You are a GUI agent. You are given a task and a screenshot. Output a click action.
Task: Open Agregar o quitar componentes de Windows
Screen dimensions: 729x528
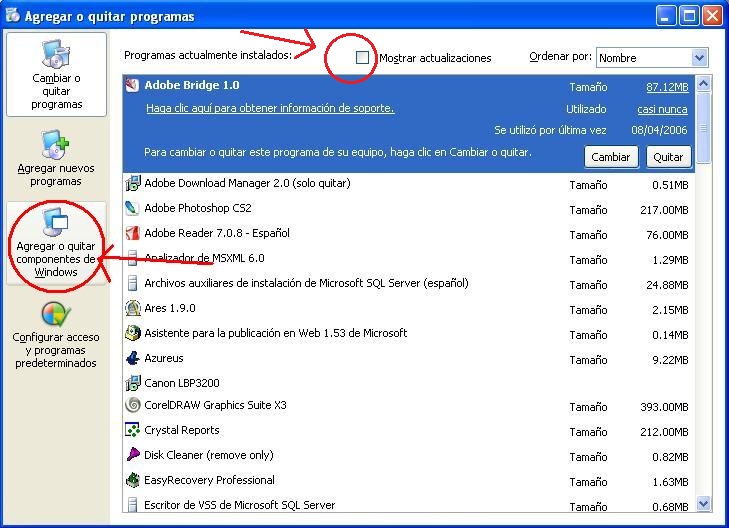56,244
